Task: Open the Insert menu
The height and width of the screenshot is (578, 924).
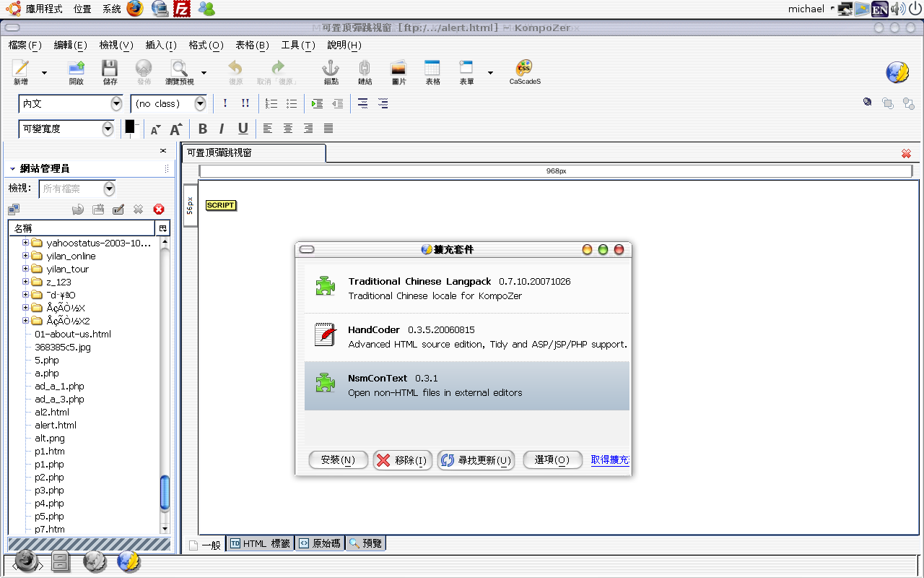Action: (x=161, y=45)
